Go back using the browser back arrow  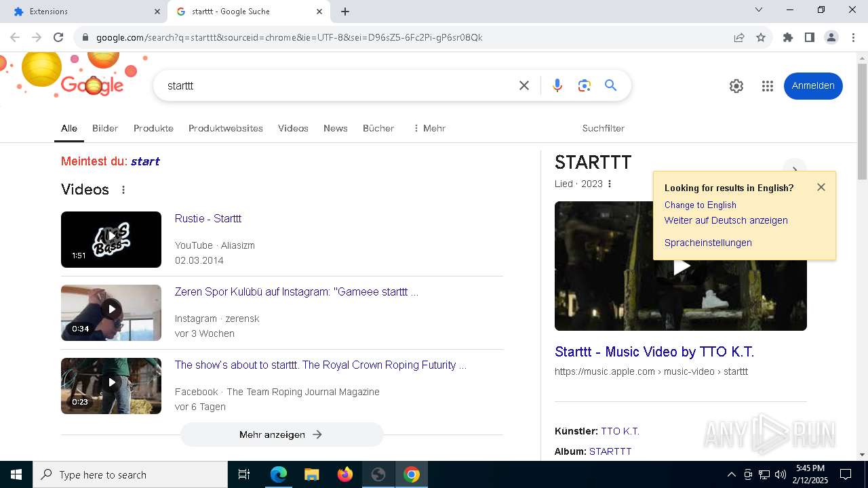(15, 37)
